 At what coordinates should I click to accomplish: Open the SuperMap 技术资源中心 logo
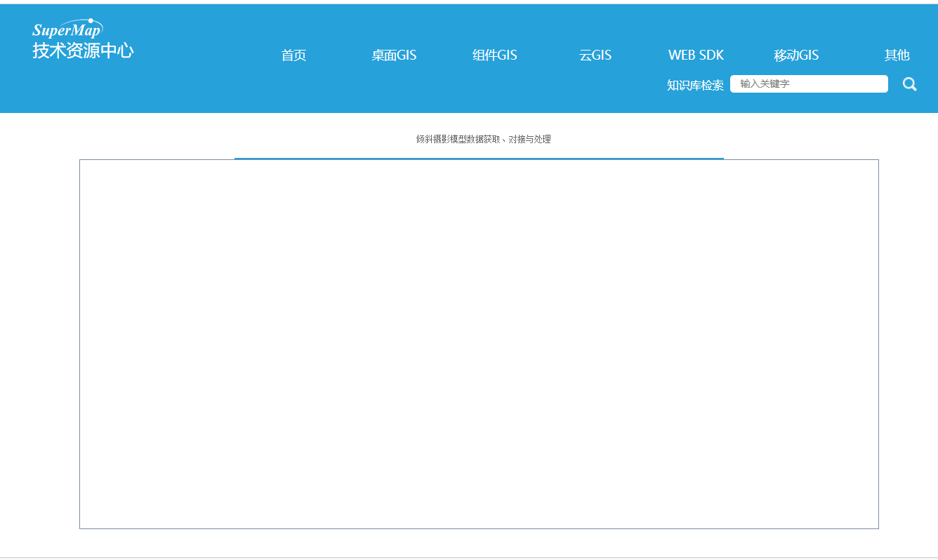click(x=83, y=39)
